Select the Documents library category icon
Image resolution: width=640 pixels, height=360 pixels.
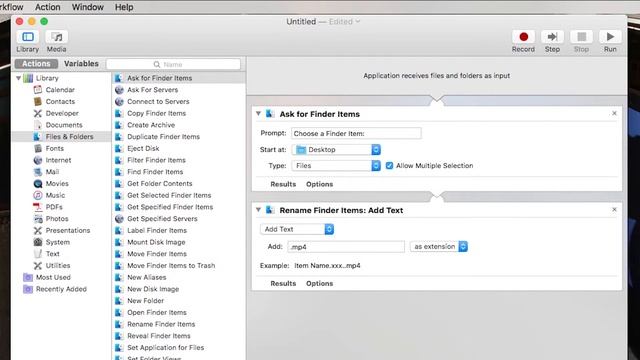pyautogui.click(x=38, y=125)
